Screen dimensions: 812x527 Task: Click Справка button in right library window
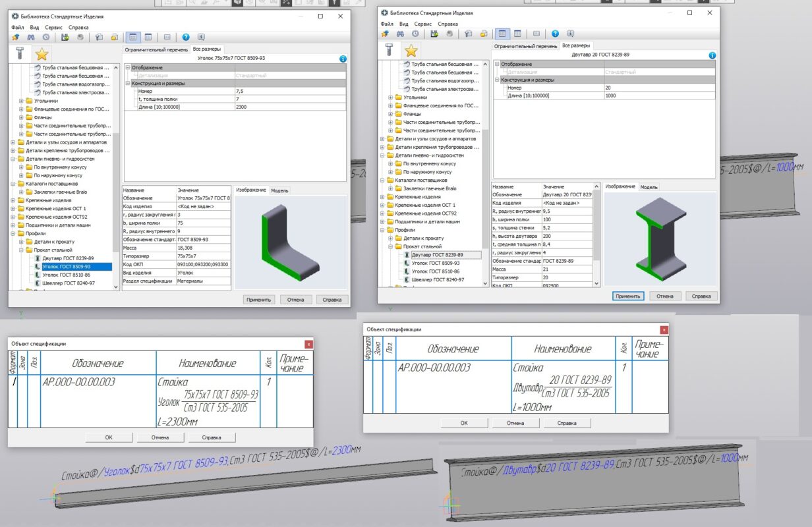click(x=702, y=296)
